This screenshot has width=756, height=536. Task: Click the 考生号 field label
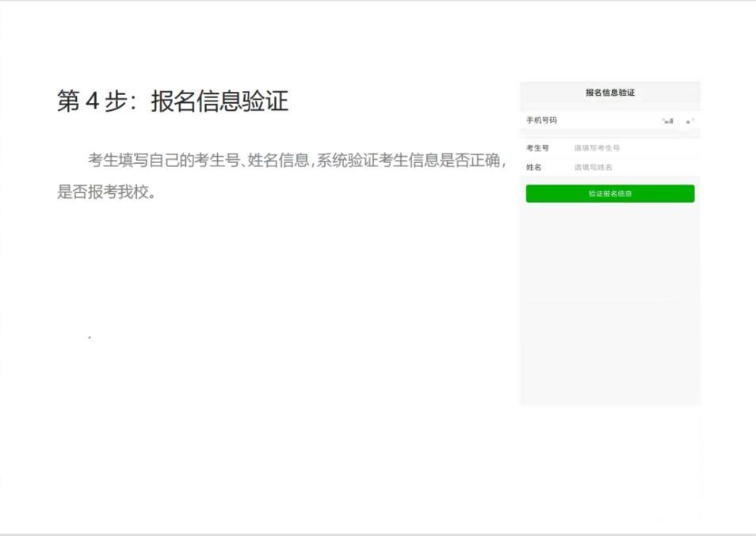(x=537, y=148)
